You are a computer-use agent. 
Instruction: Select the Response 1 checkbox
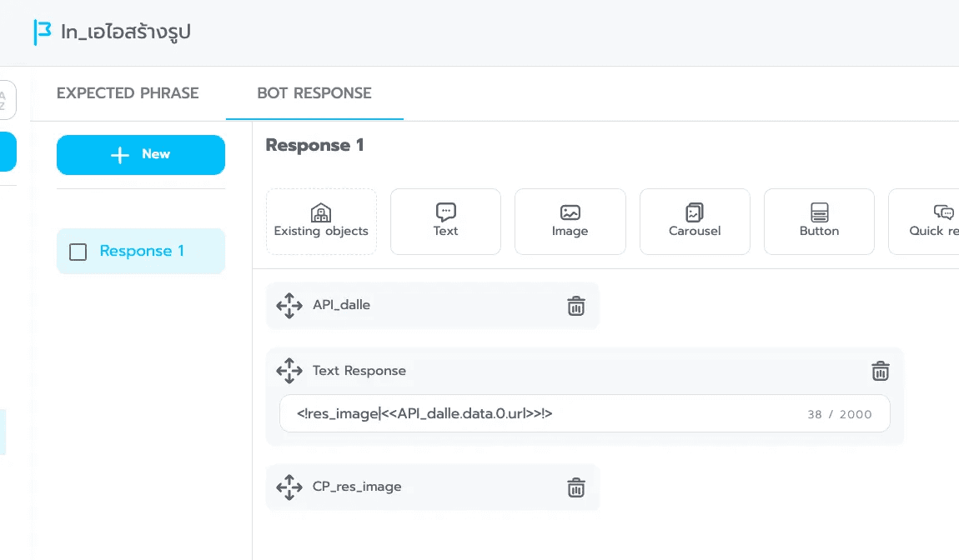pyautogui.click(x=78, y=252)
